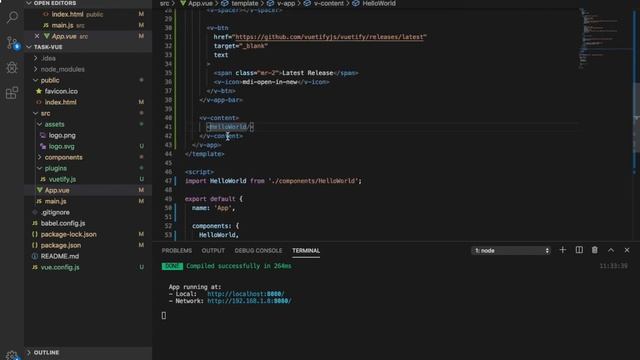640x360 pixels.
Task: Close the terminal panel
Action: coord(627,250)
